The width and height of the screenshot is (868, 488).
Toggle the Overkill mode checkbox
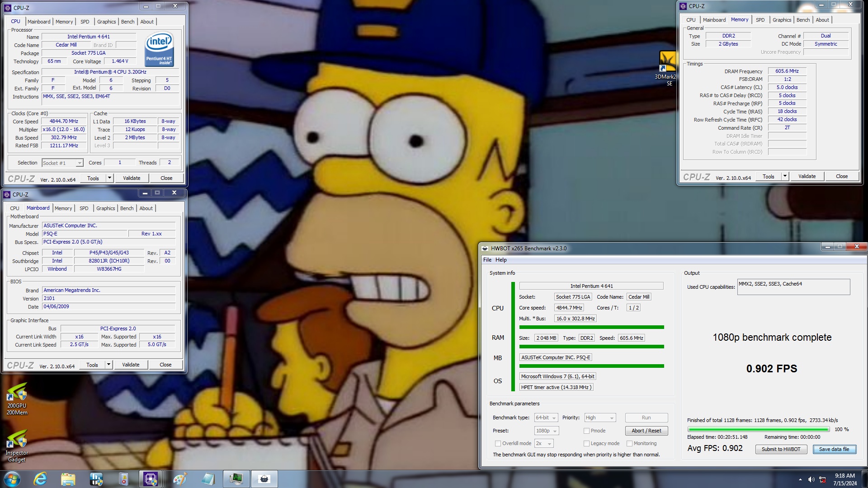(x=498, y=443)
